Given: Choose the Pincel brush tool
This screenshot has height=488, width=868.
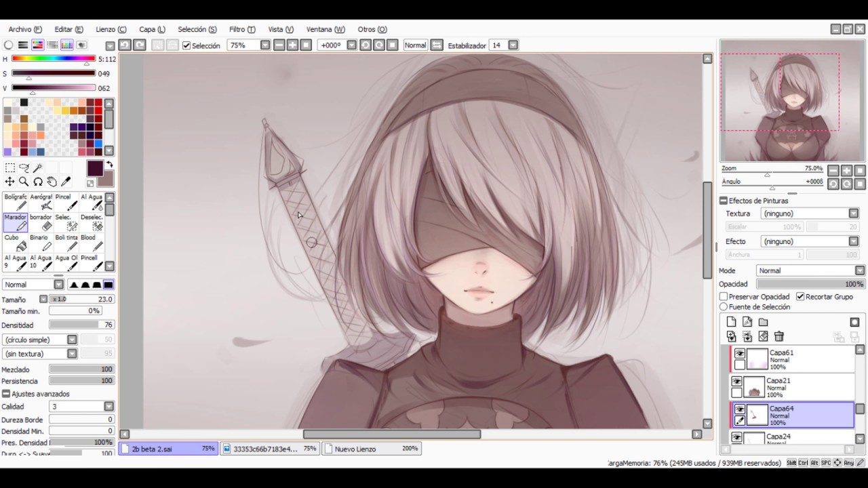Looking at the screenshot, I should click(x=66, y=202).
